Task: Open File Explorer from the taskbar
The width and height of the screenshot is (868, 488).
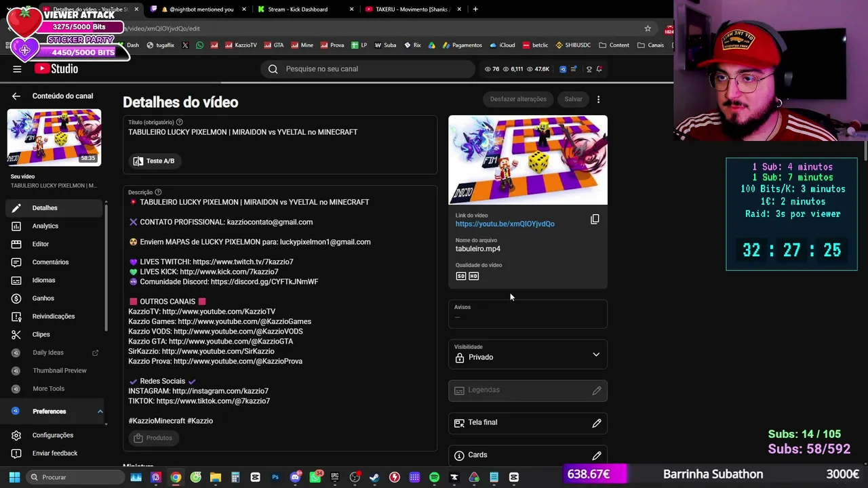Action: [x=216, y=477]
